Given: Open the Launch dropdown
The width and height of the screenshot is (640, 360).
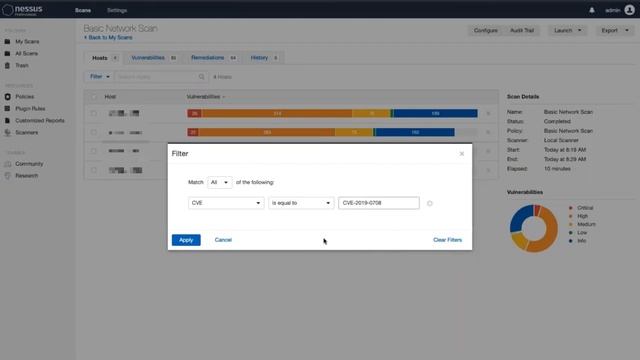Looking at the screenshot, I should tap(567, 30).
